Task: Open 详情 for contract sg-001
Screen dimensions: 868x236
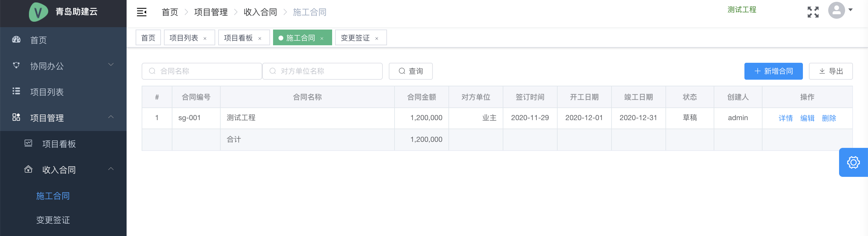Action: (785, 118)
